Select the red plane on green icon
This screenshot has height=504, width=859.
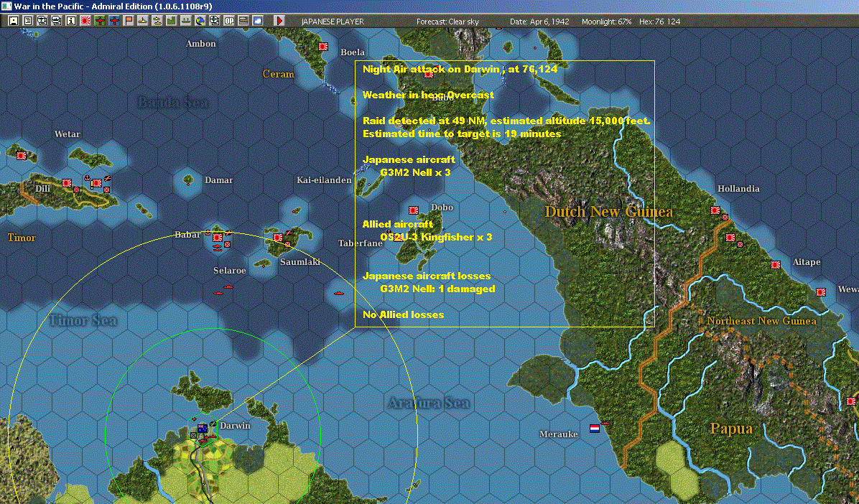pyautogui.click(x=100, y=21)
